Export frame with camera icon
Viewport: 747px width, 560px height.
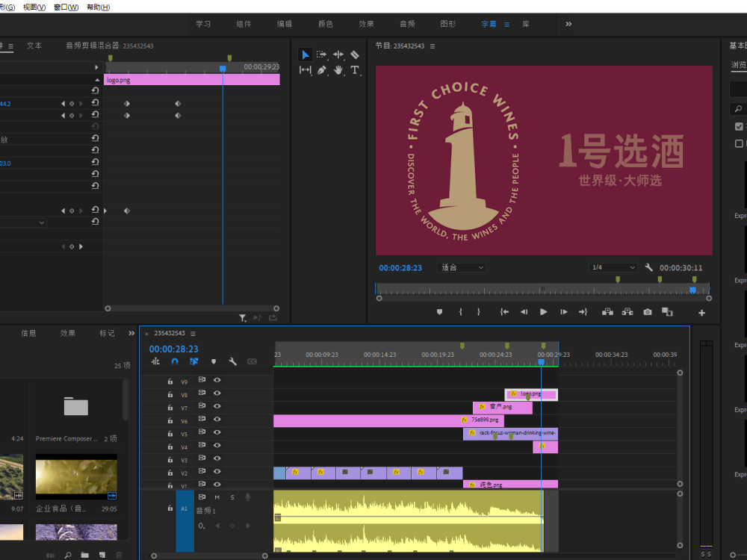[x=648, y=312]
